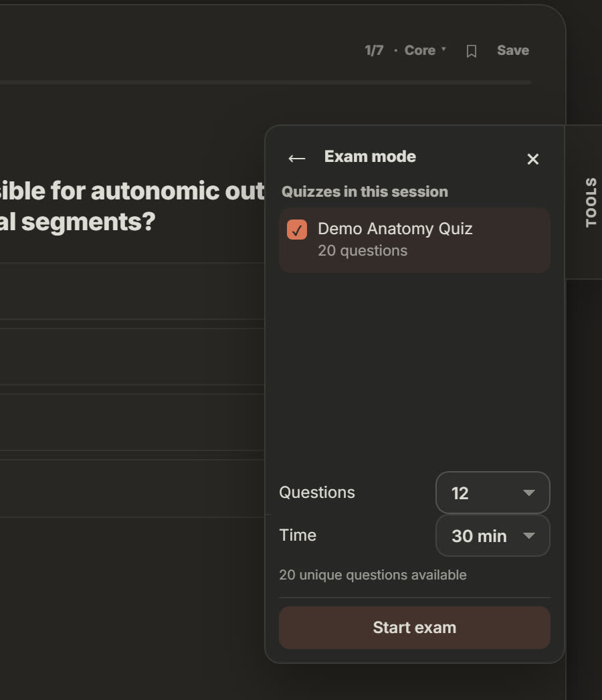The height and width of the screenshot is (700, 602).
Task: Open the Time limit dropdown
Action: coord(493,535)
